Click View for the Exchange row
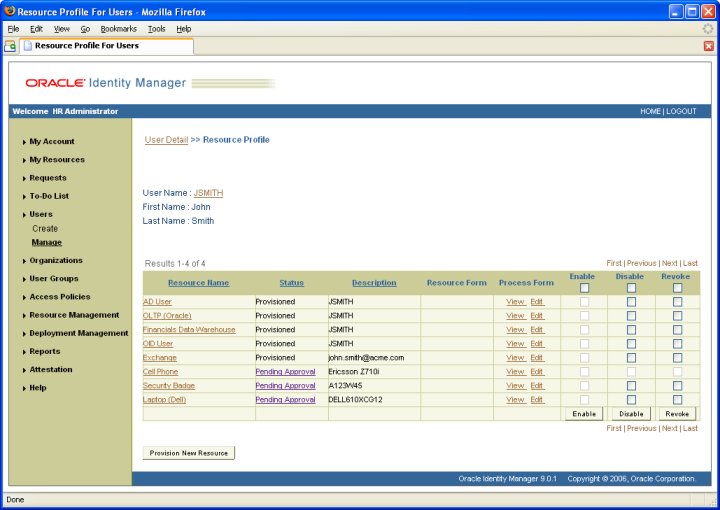 tap(515, 358)
